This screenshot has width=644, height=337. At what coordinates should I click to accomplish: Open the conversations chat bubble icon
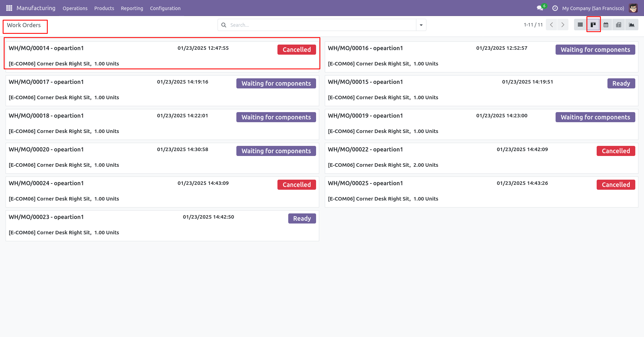540,8
